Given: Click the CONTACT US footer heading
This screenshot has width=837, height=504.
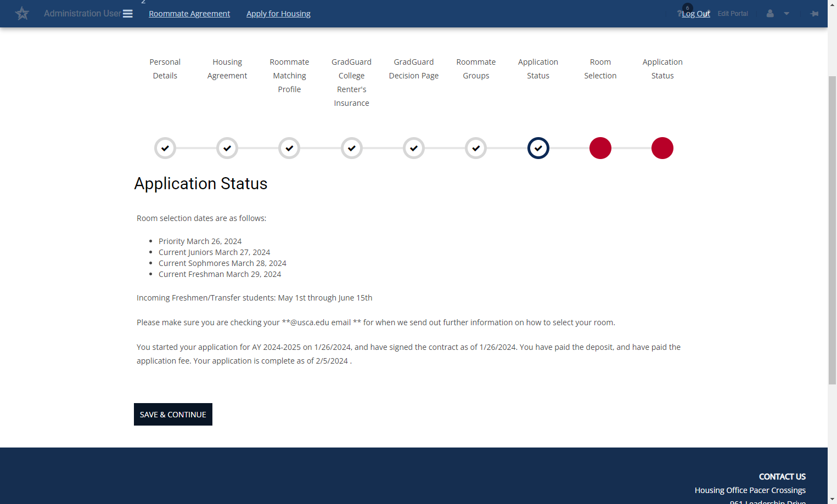Looking at the screenshot, I should pyautogui.click(x=782, y=477).
